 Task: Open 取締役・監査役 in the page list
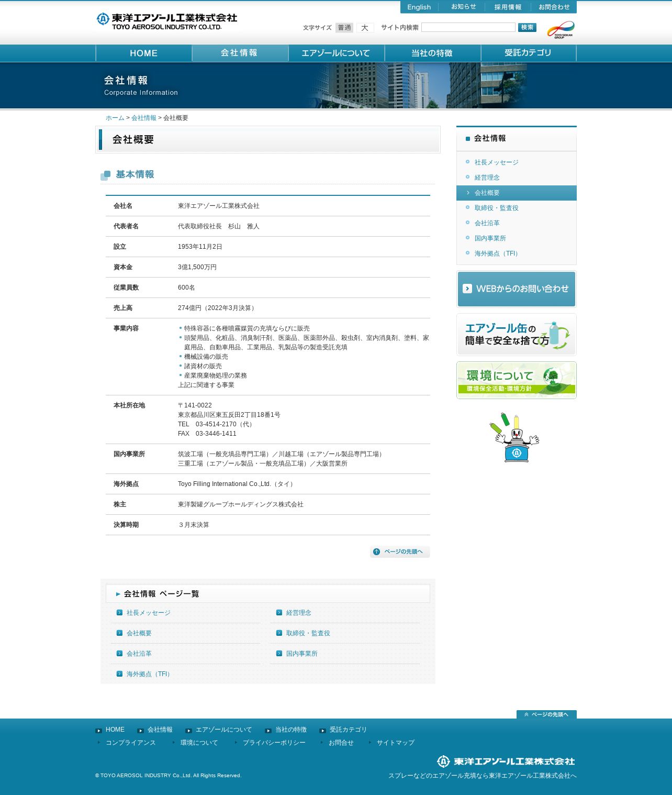point(308,633)
